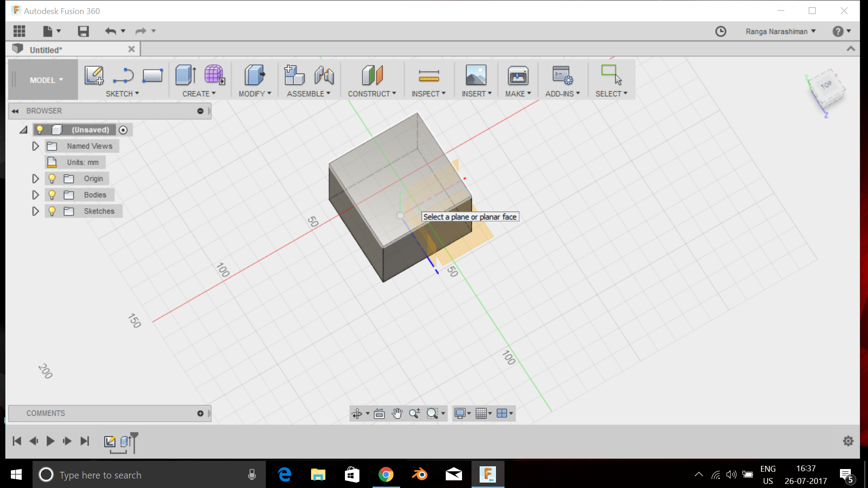
Task: Click the Offset Plane construct icon
Action: [372, 75]
